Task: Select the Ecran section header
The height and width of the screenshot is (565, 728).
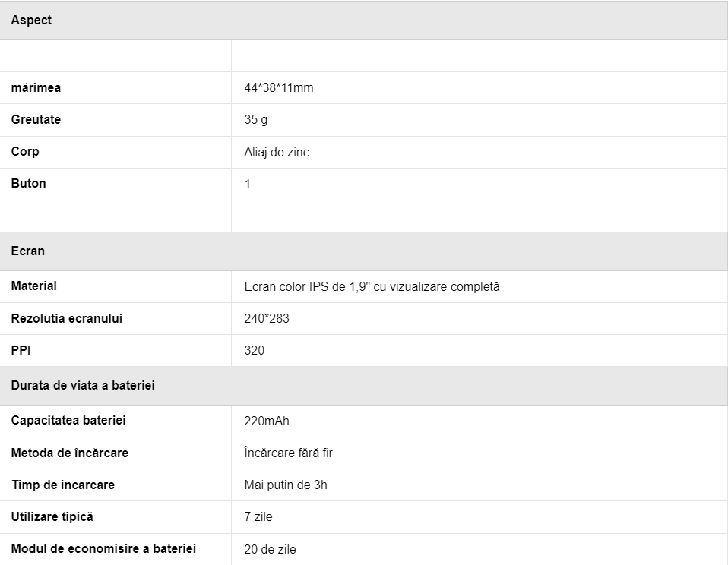Action: [363, 251]
